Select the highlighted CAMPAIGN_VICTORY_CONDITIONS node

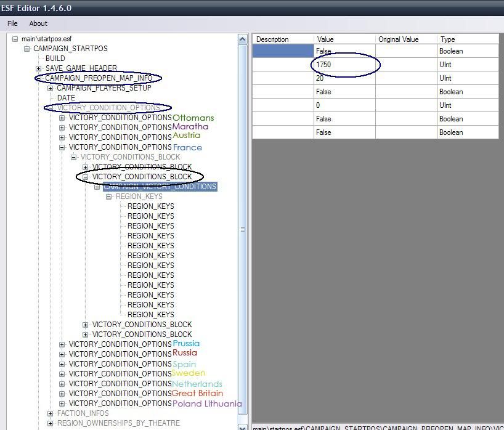pos(160,187)
